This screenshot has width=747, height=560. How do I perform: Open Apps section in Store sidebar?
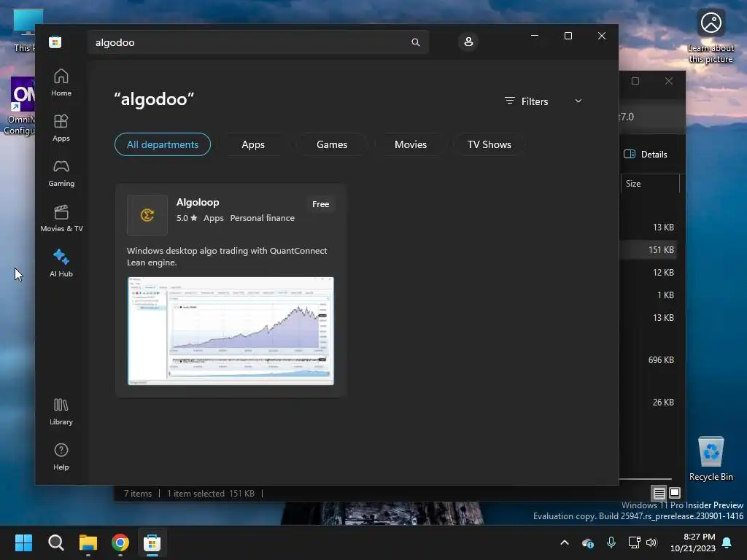pyautogui.click(x=61, y=128)
